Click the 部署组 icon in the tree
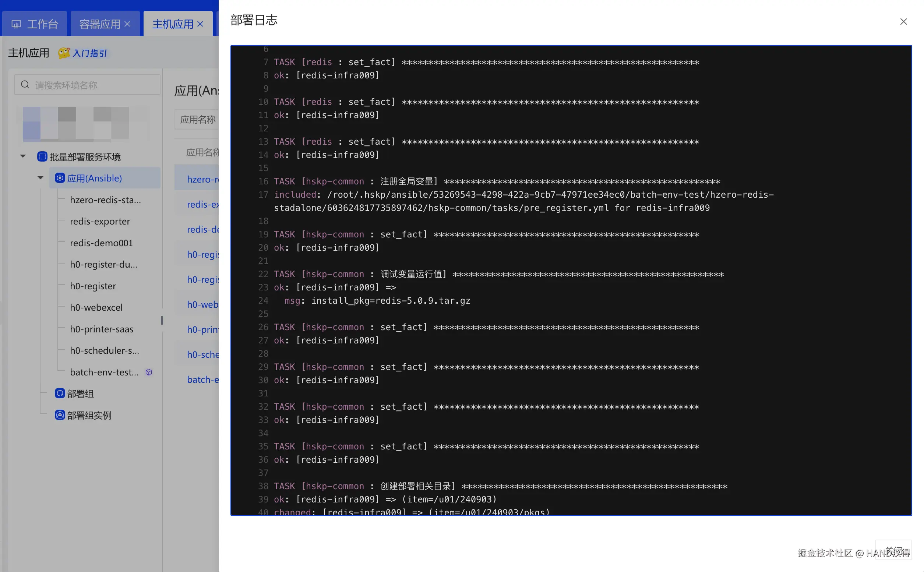 tap(59, 393)
